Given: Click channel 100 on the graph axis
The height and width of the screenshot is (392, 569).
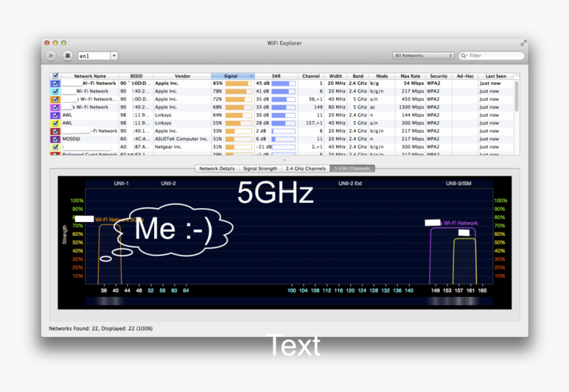Looking at the screenshot, I should click(x=291, y=290).
